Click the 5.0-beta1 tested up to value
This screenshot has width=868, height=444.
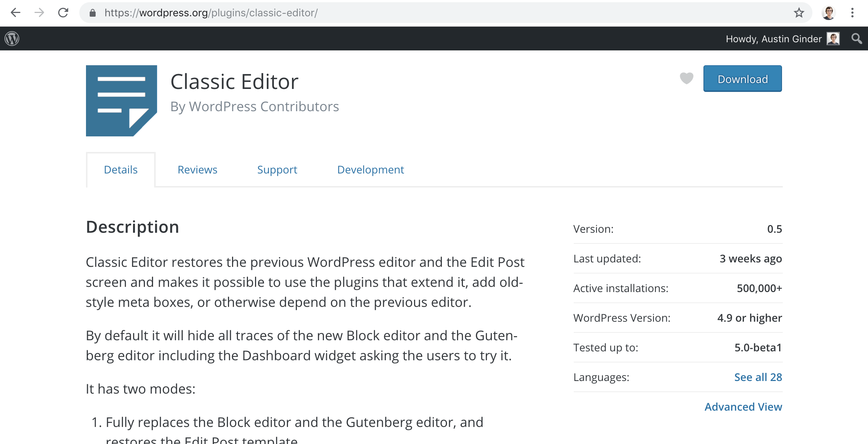[x=758, y=348]
